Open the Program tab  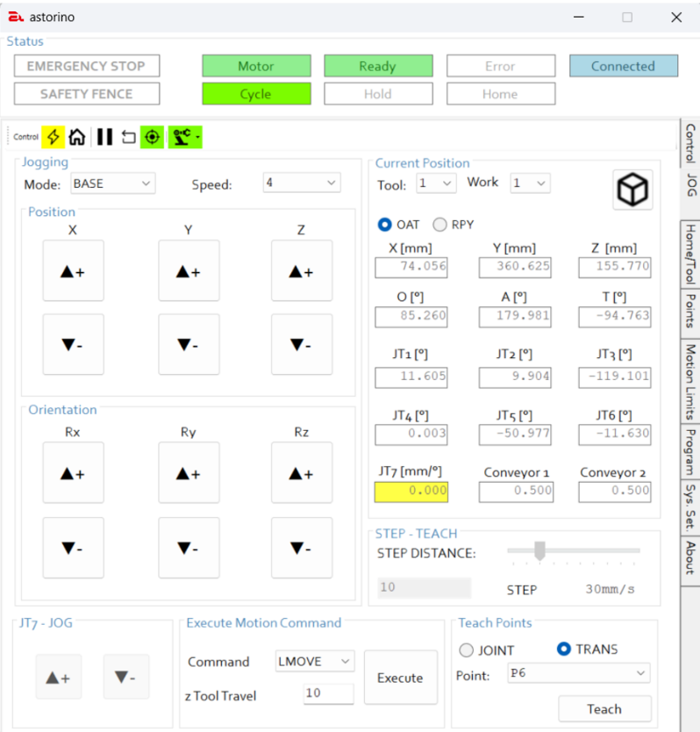pyautogui.click(x=690, y=451)
